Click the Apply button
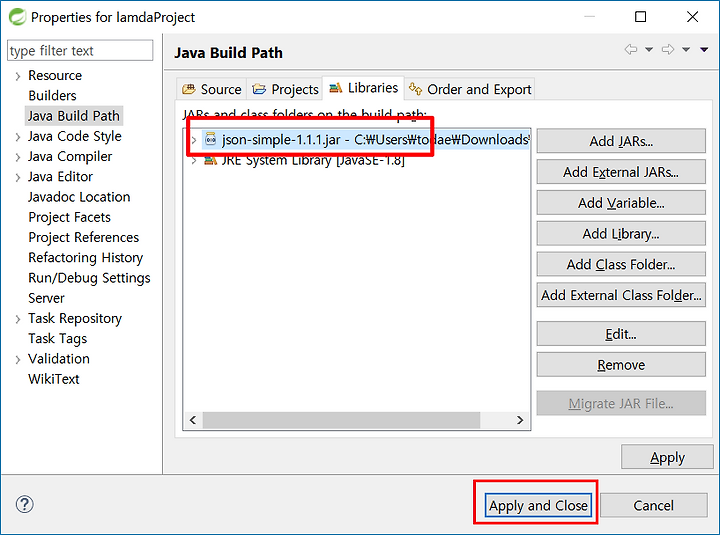 667,457
